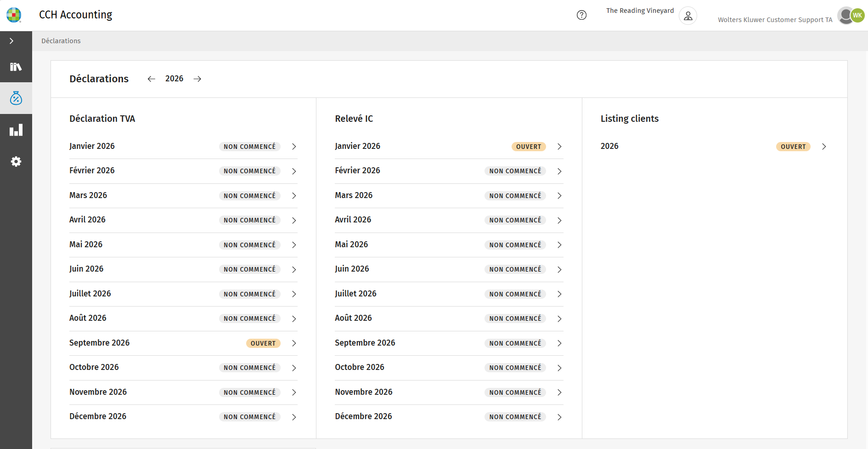
Task: Click OUVERT badge for Relevé IC Janvier
Action: [529, 147]
